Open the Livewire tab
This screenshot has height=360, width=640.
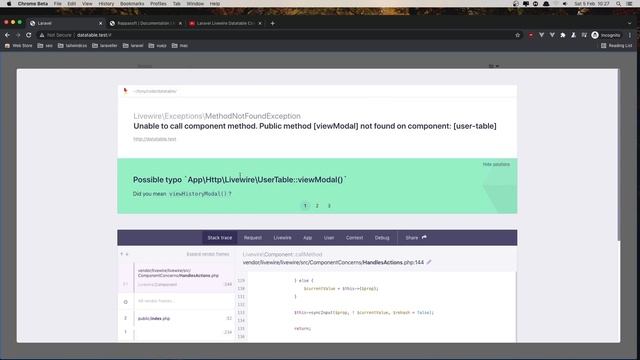point(282,238)
